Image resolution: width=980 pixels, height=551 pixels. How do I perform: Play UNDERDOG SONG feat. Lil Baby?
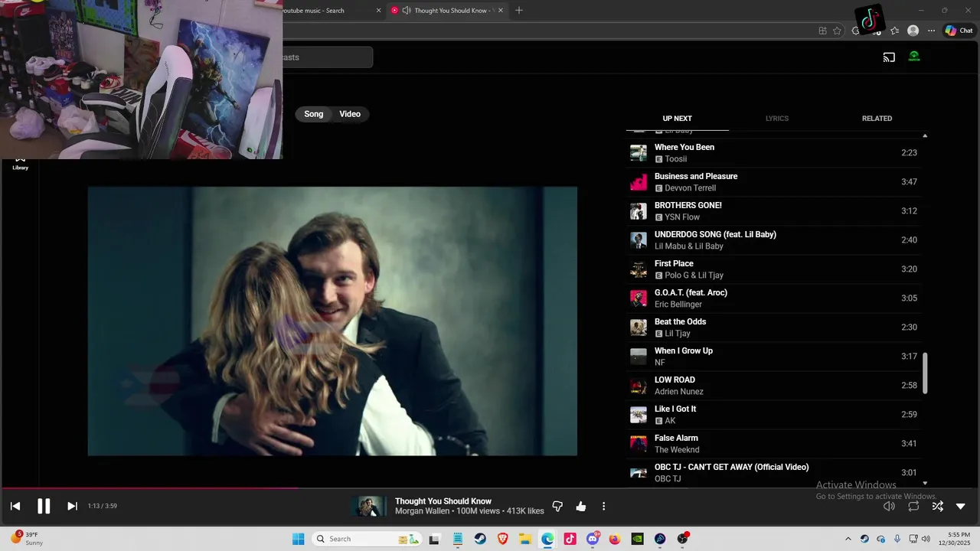pyautogui.click(x=773, y=240)
